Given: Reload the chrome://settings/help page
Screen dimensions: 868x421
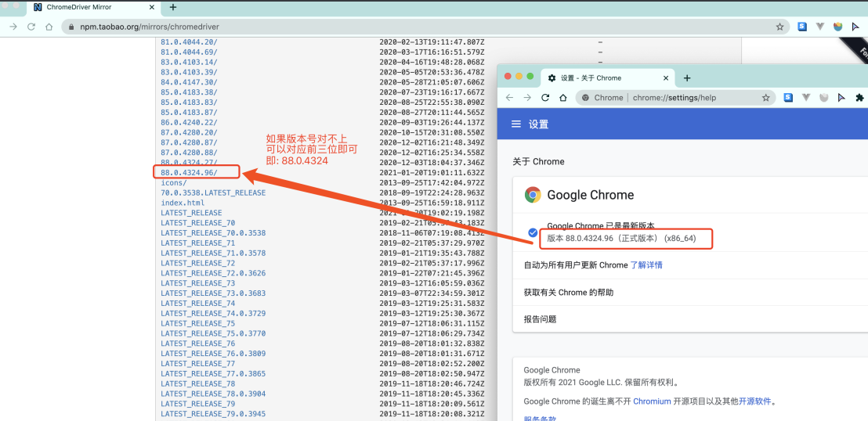Looking at the screenshot, I should 545,97.
